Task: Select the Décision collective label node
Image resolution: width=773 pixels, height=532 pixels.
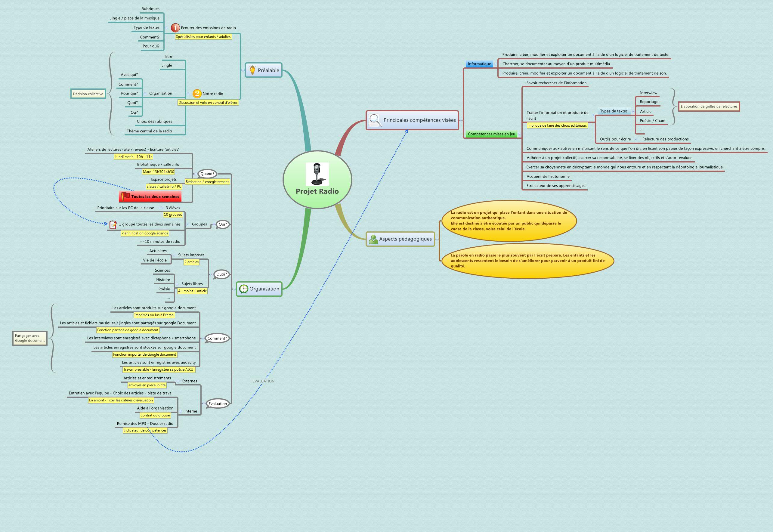Action: tap(88, 94)
